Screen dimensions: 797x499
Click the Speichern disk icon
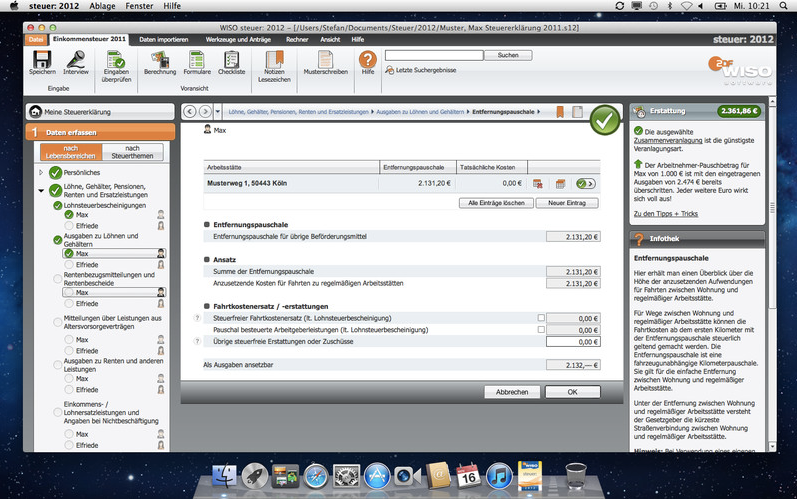click(42, 60)
